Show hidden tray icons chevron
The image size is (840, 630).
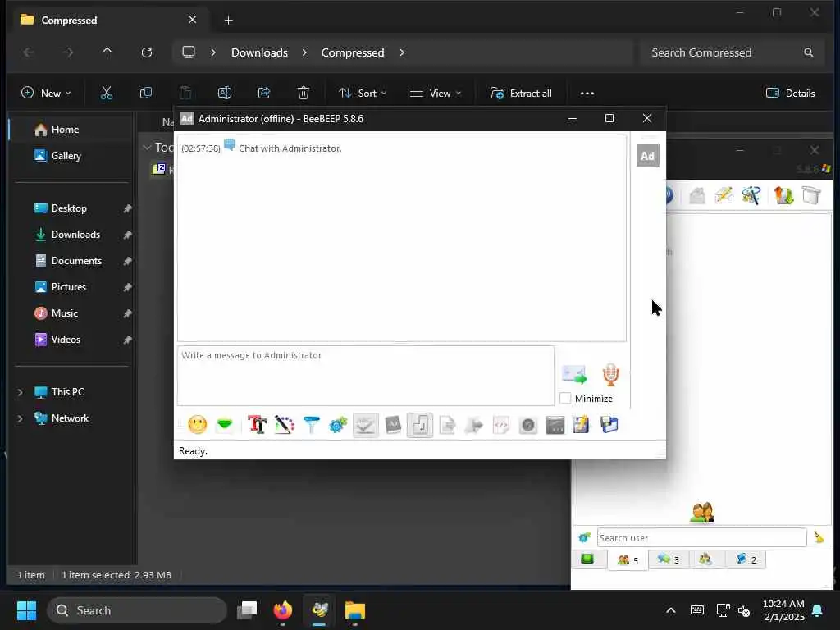(671, 610)
